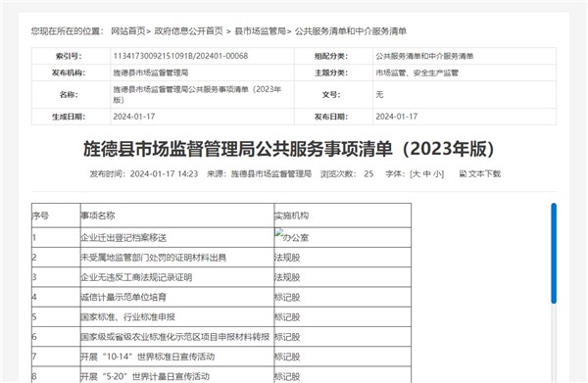588x383 pixels.
Task: Click the 主题分类 label
Action: [331, 72]
